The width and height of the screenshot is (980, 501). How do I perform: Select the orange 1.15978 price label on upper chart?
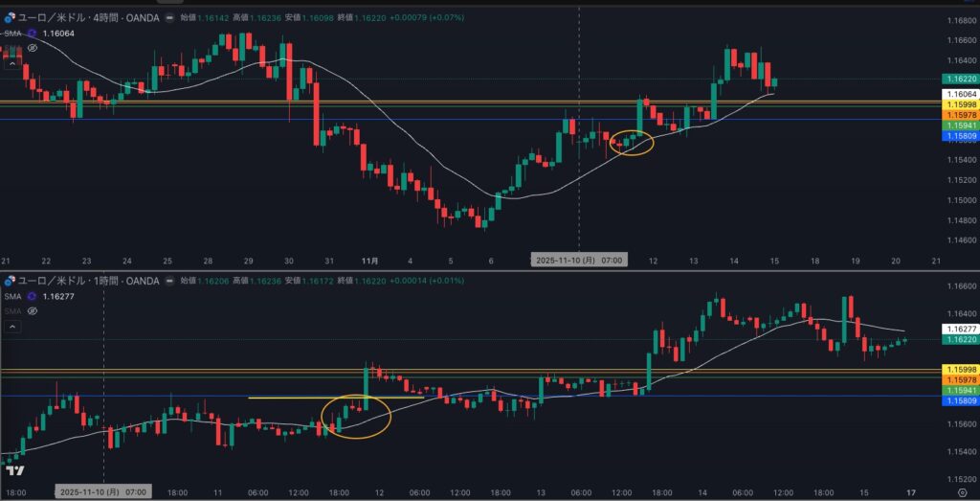tap(960, 114)
